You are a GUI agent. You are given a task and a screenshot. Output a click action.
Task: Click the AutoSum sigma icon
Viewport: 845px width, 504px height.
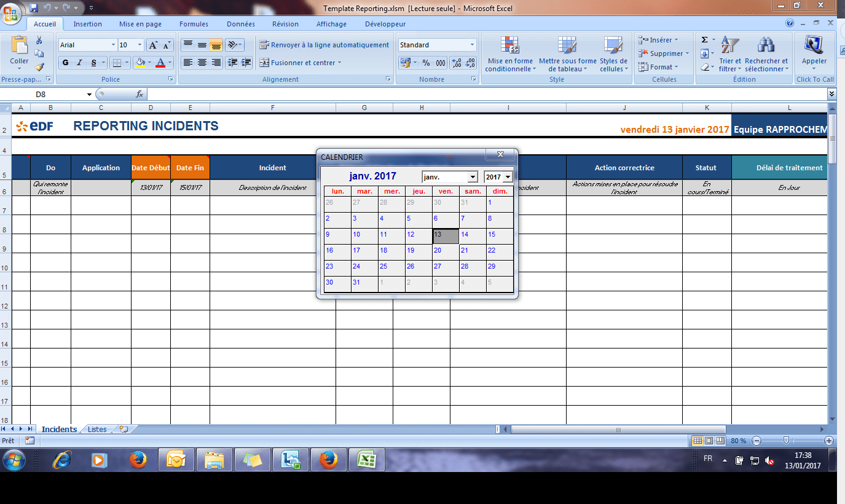[x=704, y=40]
